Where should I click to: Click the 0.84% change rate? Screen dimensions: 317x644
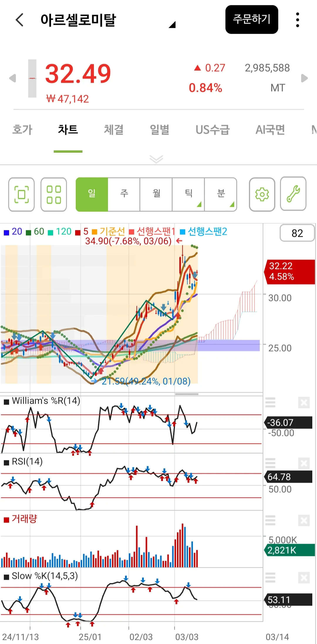point(205,88)
